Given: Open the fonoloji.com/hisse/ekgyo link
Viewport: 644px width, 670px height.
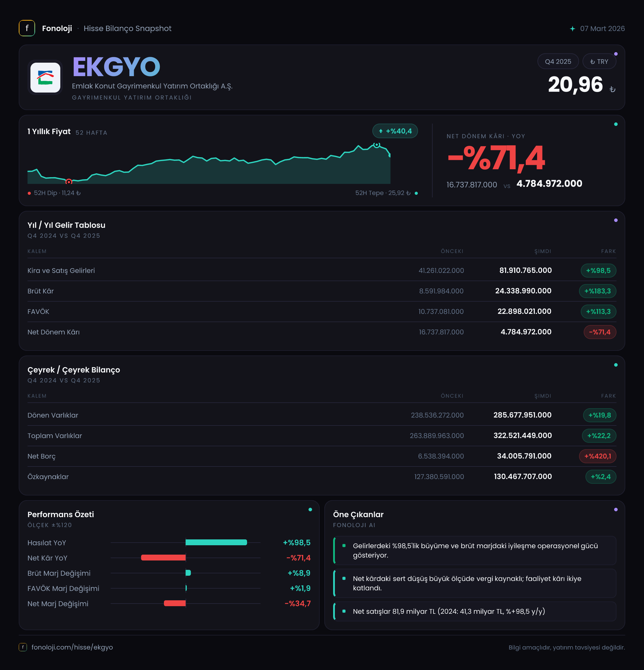Looking at the screenshot, I should [x=72, y=647].
